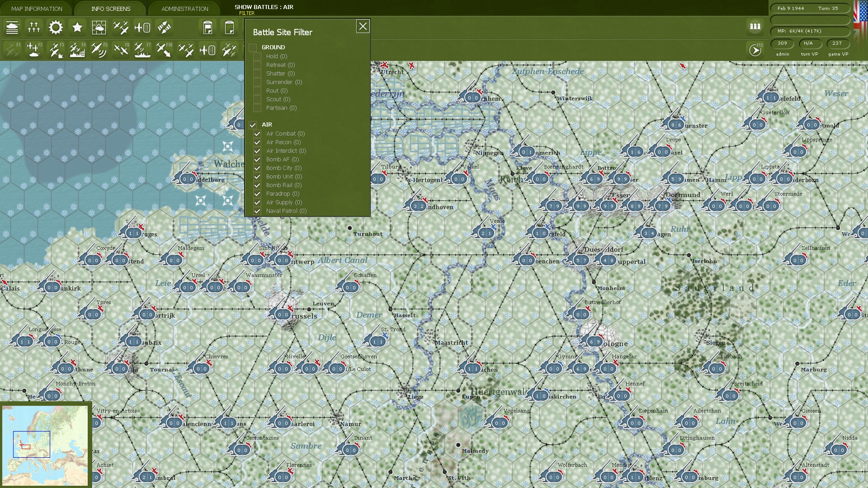Open the weather map grid icon
Image resolution: width=868 pixels, height=488 pixels.
99,28
